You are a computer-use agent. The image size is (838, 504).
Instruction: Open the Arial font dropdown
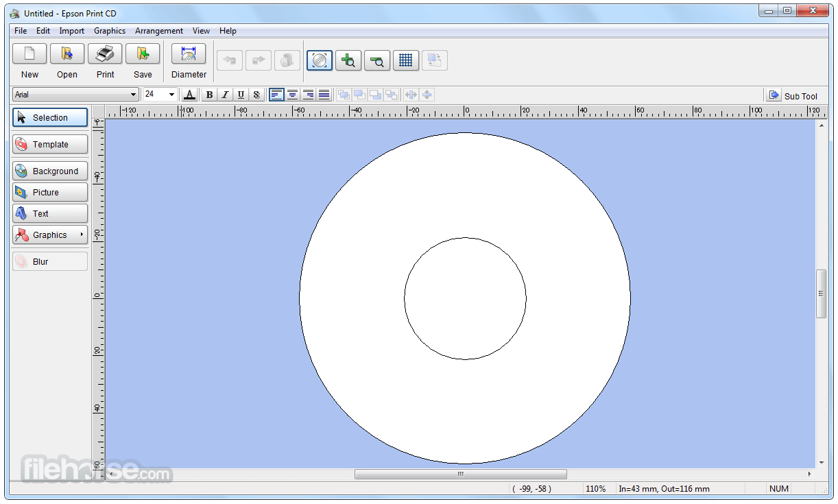click(133, 95)
